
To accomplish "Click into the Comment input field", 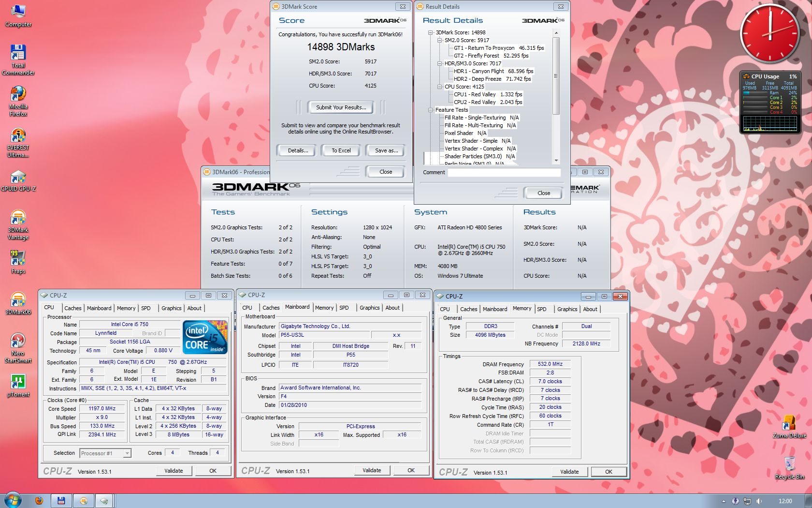I will [504, 173].
